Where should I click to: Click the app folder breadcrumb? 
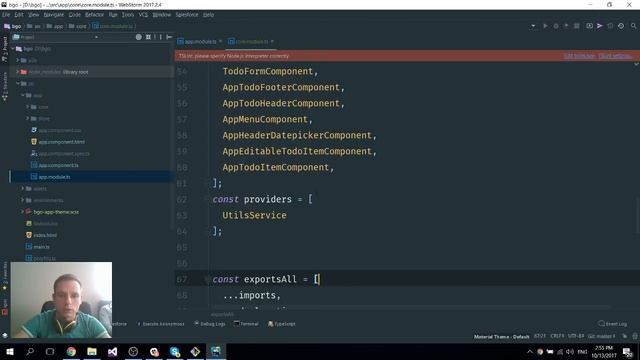55,26
